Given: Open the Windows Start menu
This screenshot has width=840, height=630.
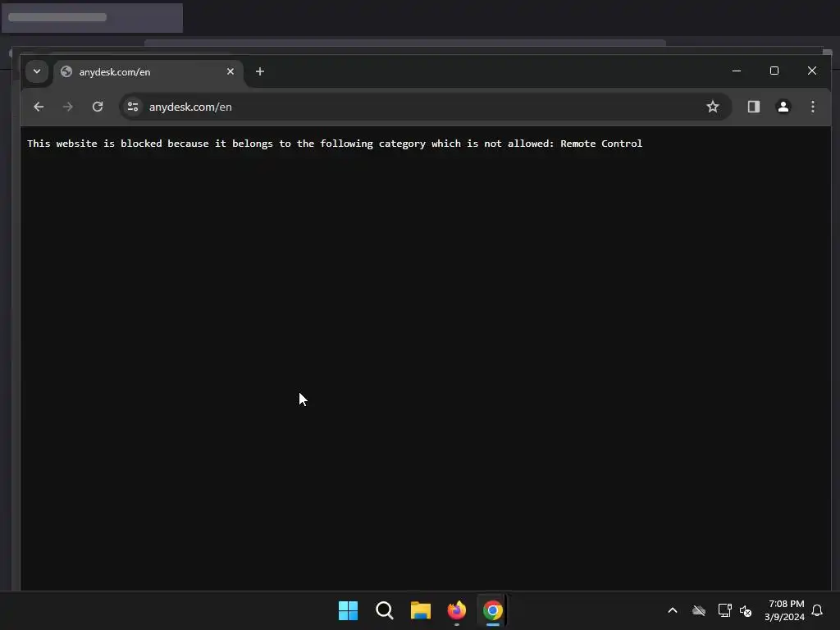Looking at the screenshot, I should click(x=348, y=610).
